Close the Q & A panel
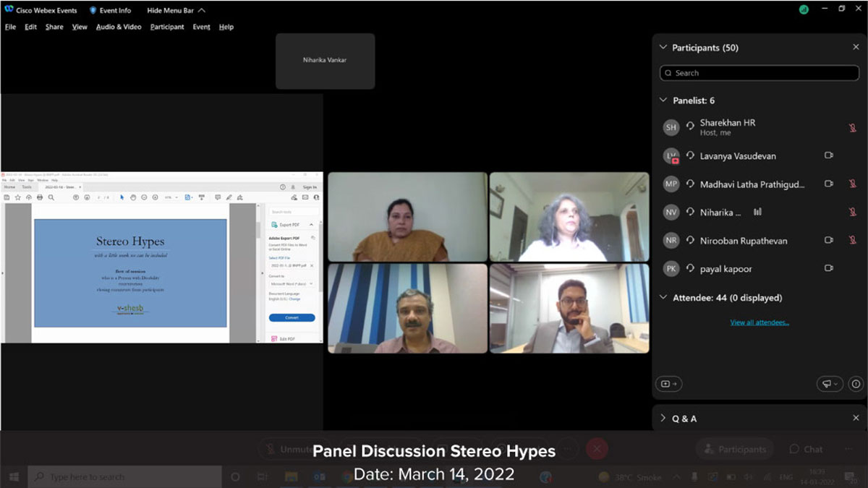Viewport: 868px width, 488px height. pyautogui.click(x=856, y=418)
